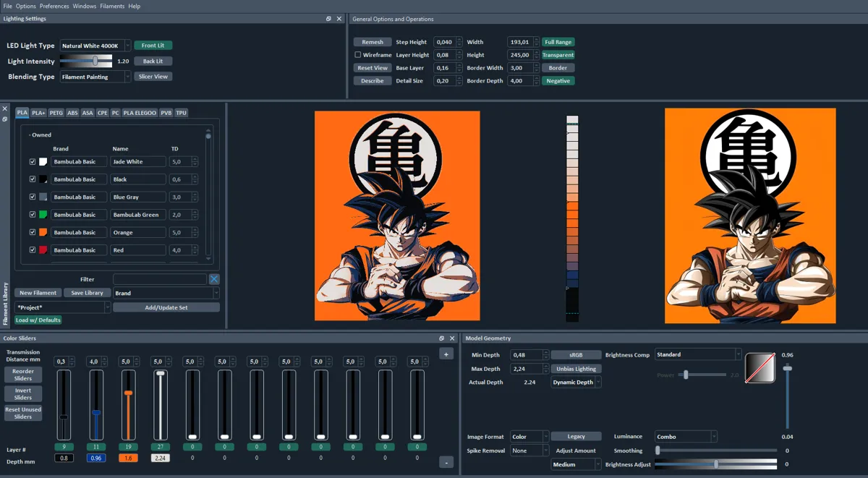The height and width of the screenshot is (478, 868).
Task: Float the Color Sliders panel
Action: pyautogui.click(x=442, y=338)
